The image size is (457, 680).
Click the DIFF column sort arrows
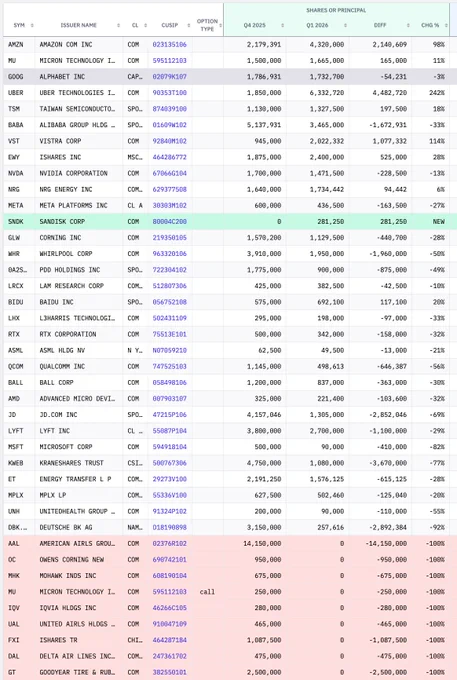[x=408, y=25]
